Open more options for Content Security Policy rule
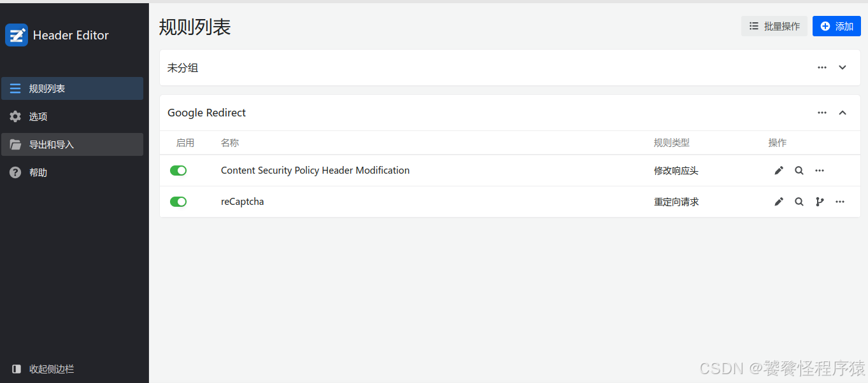Viewport: 868px width, 383px height. pyautogui.click(x=820, y=171)
